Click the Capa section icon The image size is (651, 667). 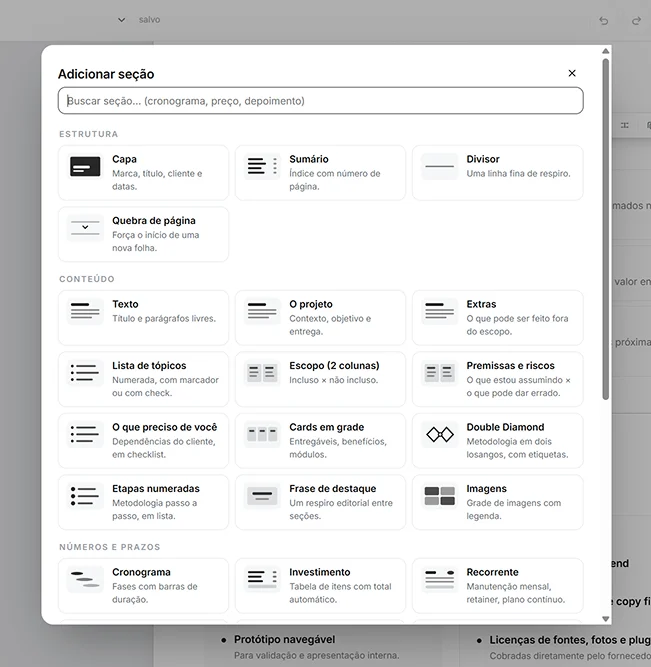click(85, 166)
